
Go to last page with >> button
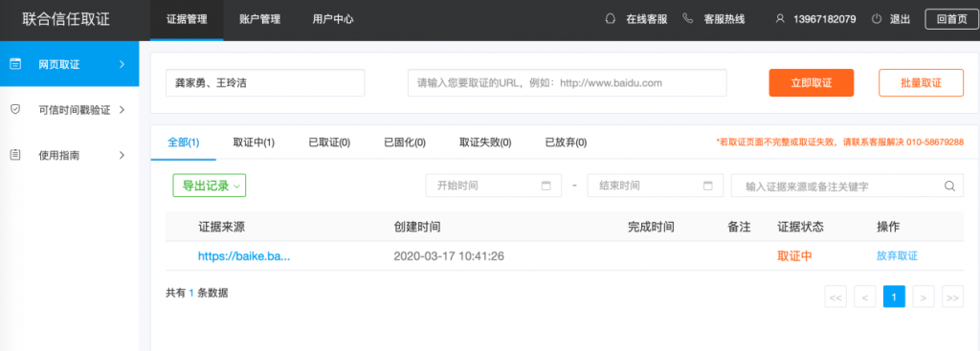pos(952,296)
